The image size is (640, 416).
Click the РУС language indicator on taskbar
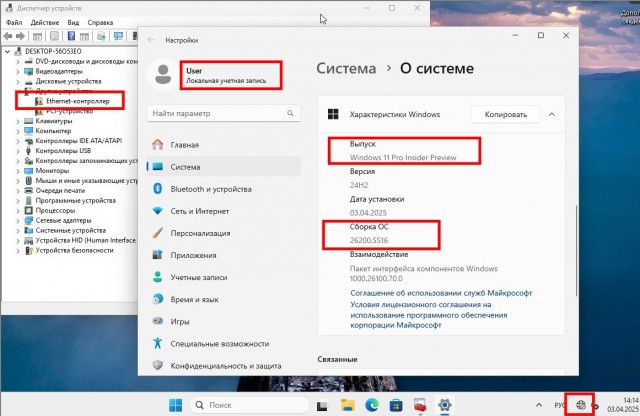pyautogui.click(x=560, y=405)
